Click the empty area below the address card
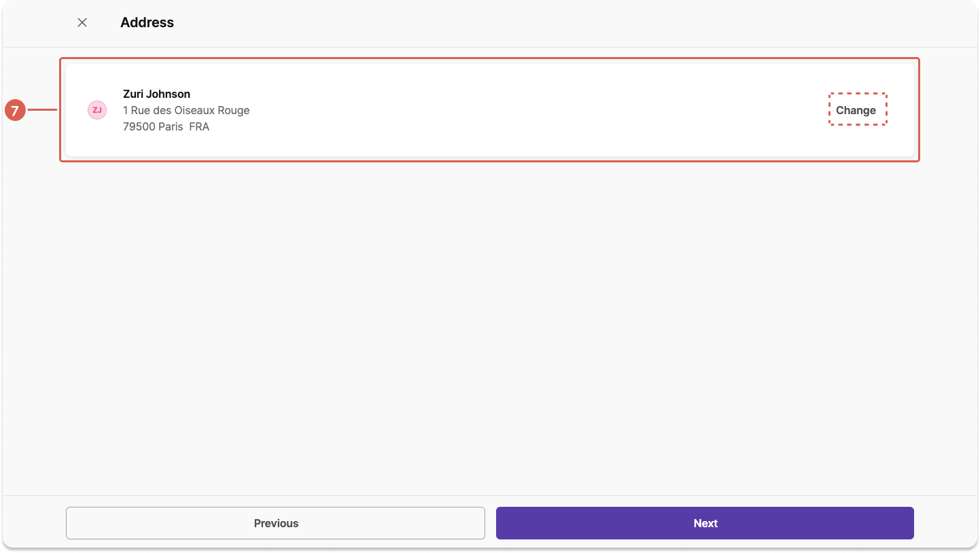 point(489,326)
